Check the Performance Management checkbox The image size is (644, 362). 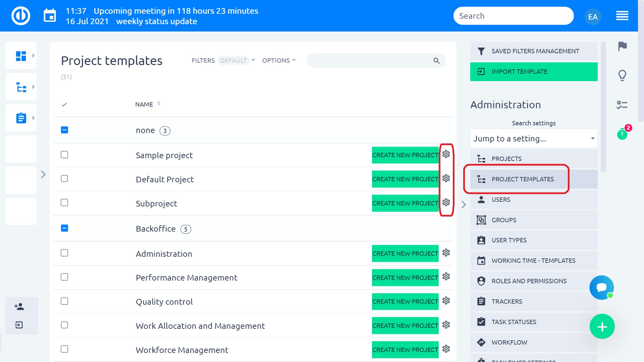64,277
